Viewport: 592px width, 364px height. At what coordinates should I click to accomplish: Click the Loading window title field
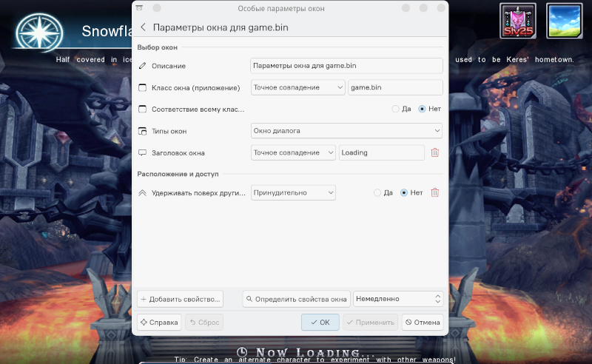[x=382, y=152]
